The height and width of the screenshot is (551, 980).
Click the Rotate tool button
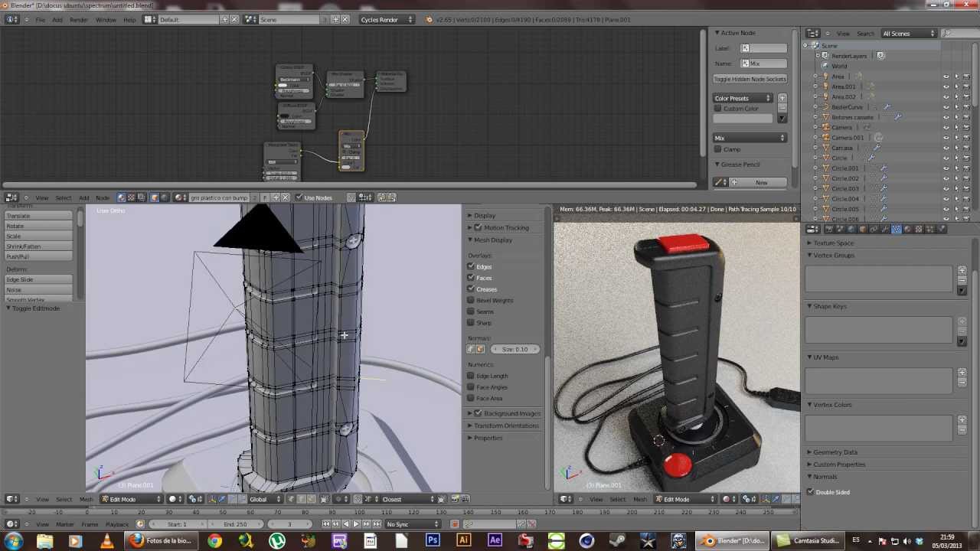tap(38, 226)
